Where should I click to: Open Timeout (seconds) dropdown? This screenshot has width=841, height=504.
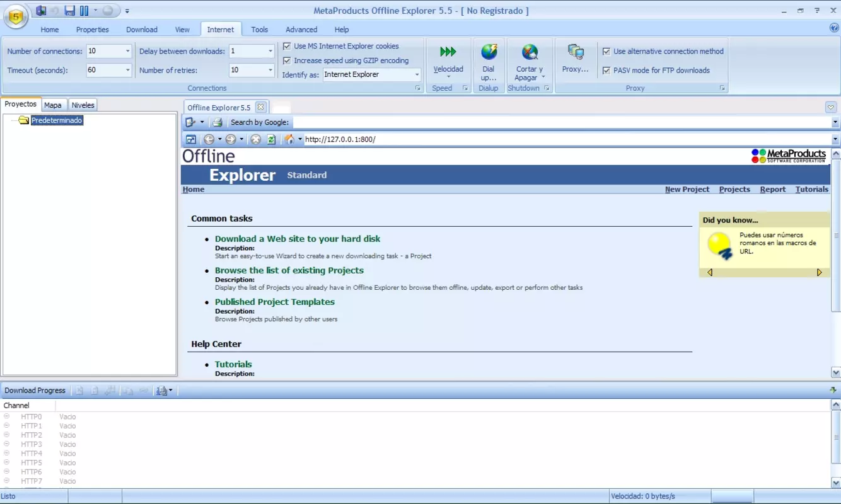[x=127, y=70]
